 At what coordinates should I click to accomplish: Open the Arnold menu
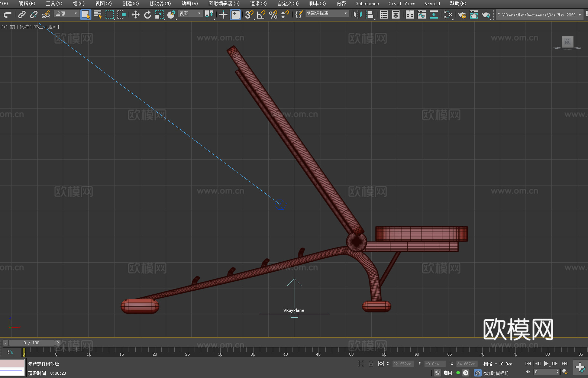[x=432, y=3]
